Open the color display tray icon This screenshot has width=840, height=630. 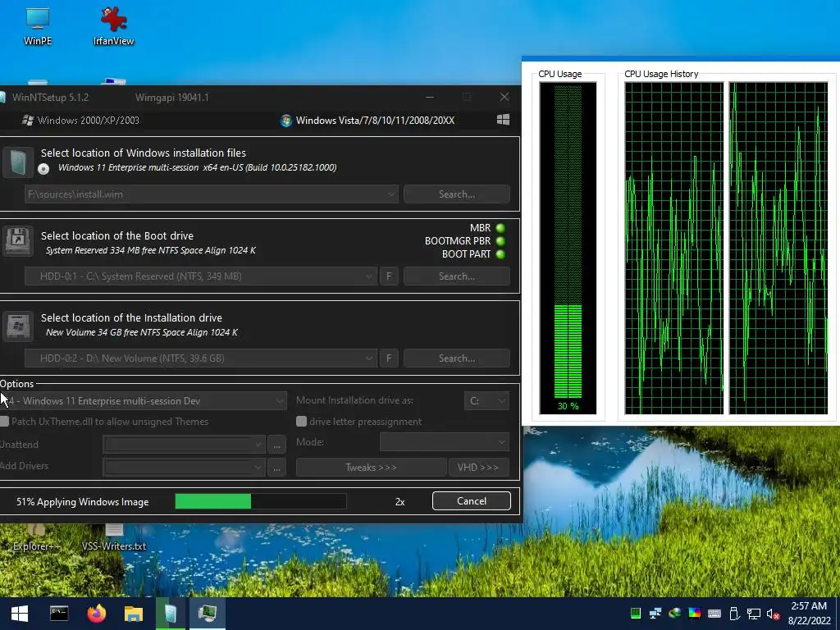click(694, 614)
